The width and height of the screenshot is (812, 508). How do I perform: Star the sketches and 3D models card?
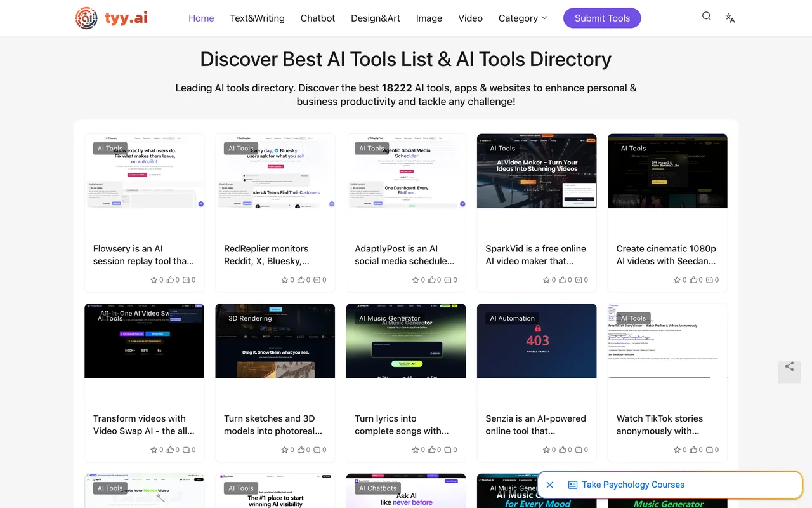(x=284, y=450)
